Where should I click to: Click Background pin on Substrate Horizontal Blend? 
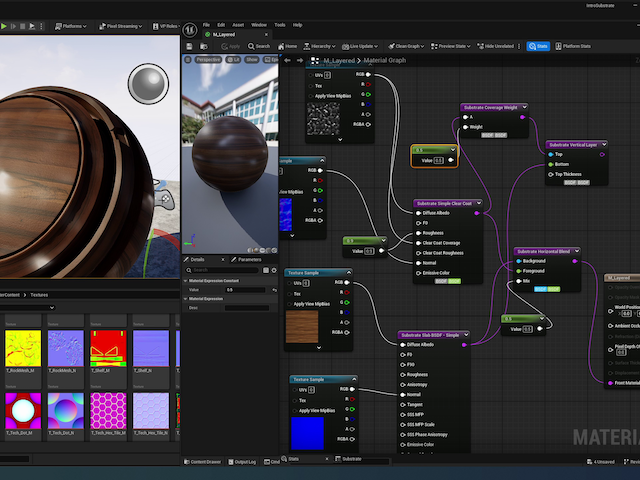(519, 261)
